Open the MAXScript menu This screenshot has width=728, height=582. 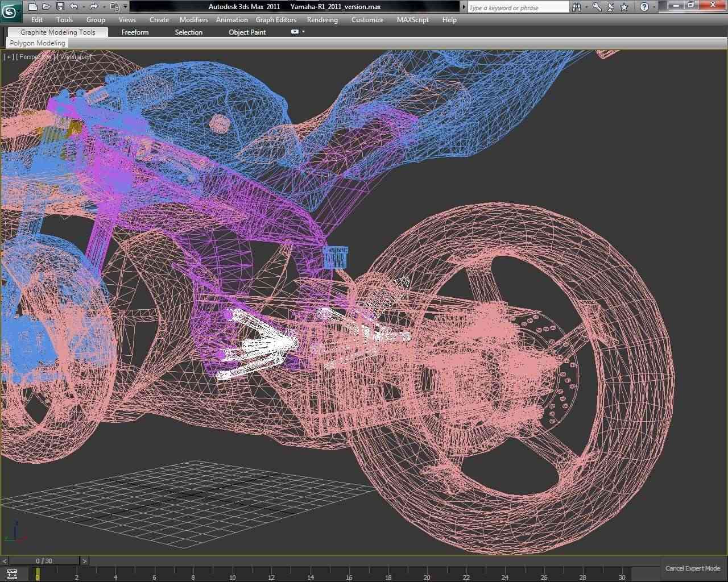coord(413,19)
